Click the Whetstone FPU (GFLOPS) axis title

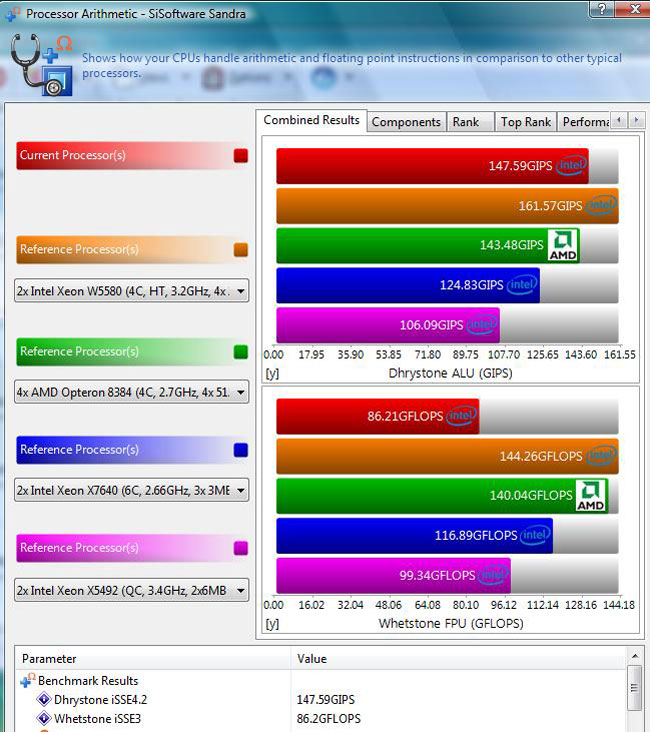coord(451,623)
